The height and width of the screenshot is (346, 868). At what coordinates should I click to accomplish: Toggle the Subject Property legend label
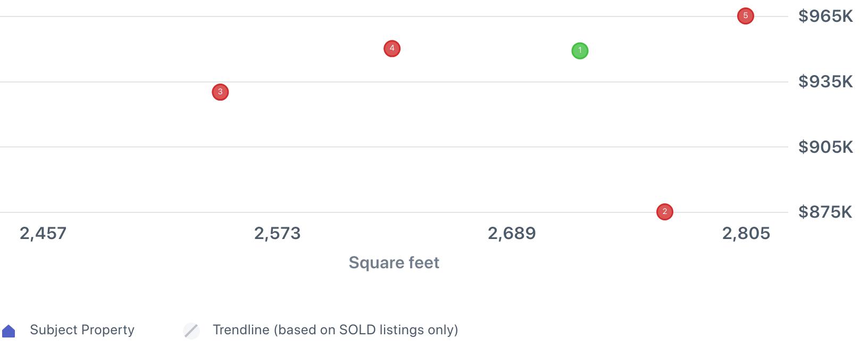82,330
